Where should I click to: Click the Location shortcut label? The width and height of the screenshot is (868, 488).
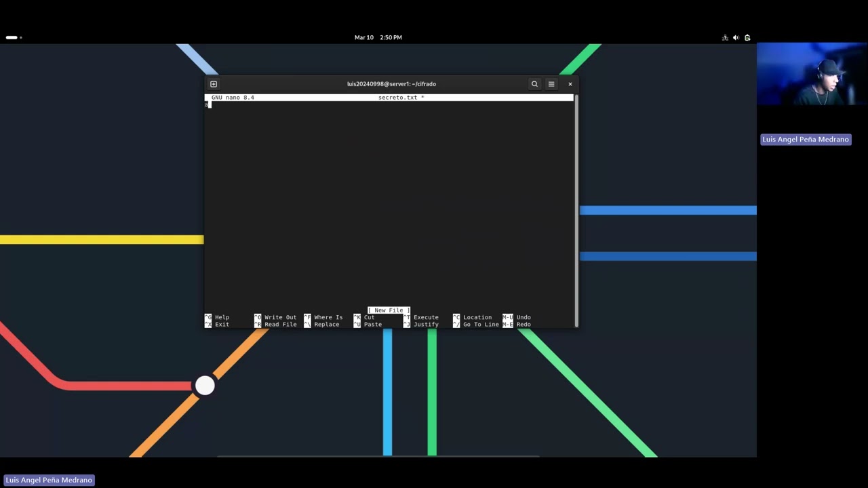tap(477, 317)
